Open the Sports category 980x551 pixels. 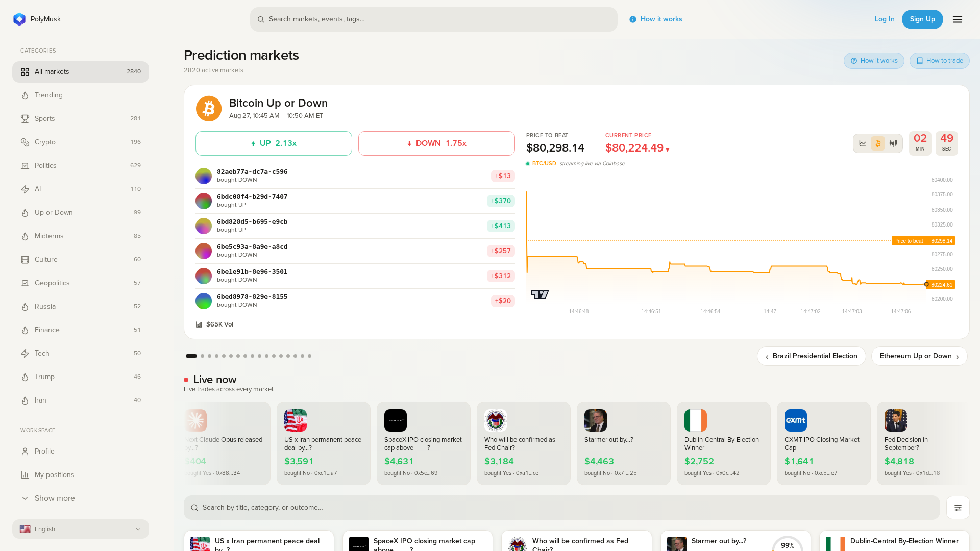[x=81, y=119]
